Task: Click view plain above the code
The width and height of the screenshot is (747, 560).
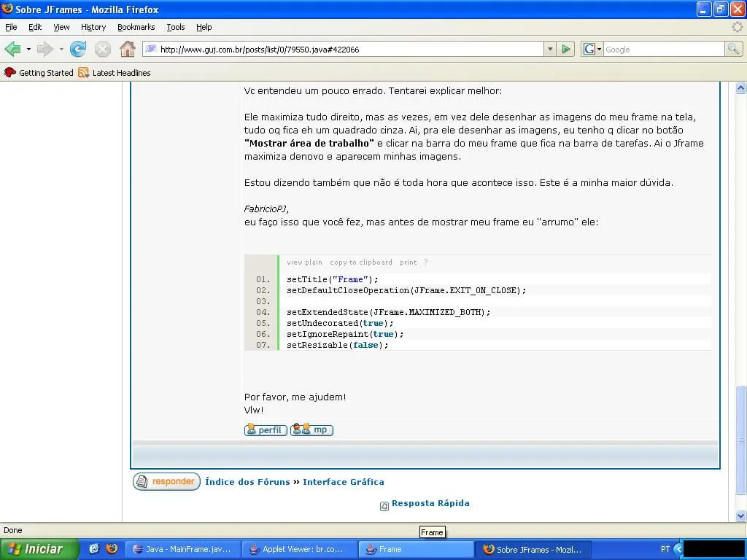Action: click(x=304, y=262)
